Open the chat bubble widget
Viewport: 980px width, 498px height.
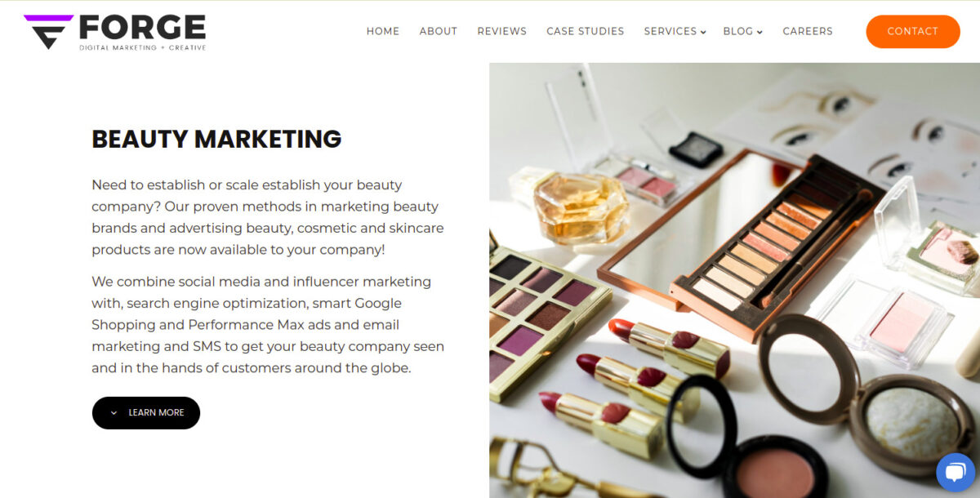(955, 473)
